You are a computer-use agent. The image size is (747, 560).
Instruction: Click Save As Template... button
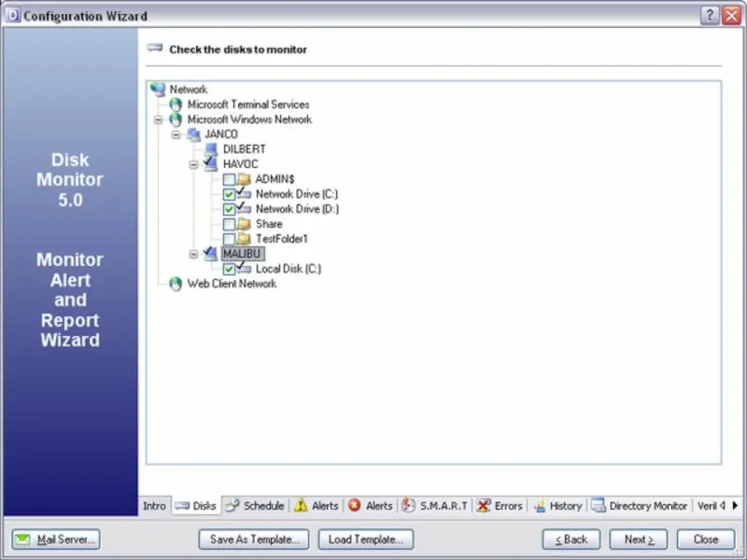tap(254, 539)
